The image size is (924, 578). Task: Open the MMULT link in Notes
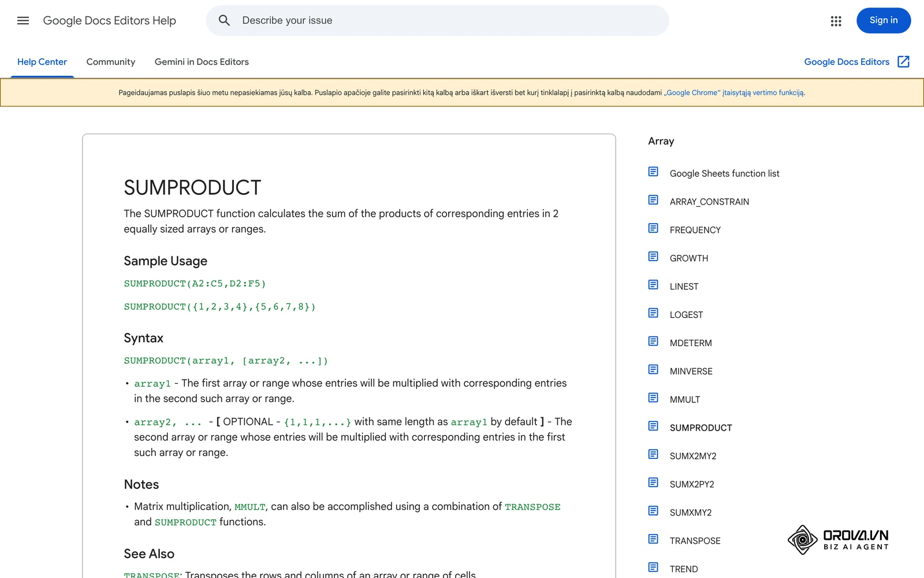click(x=250, y=507)
